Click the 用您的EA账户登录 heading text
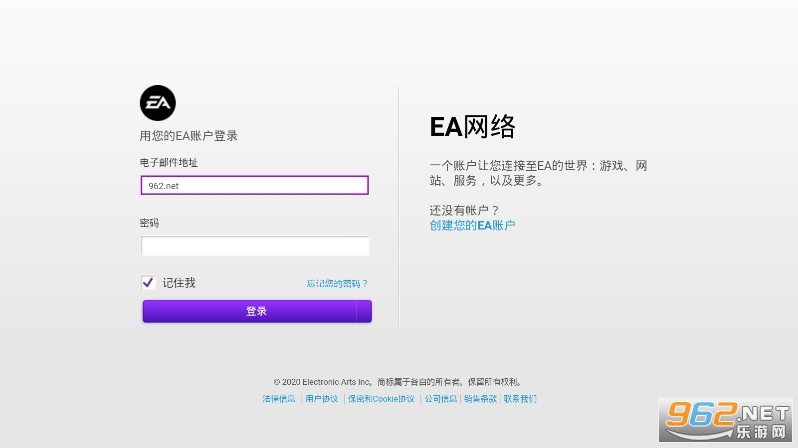The image size is (798, 448). click(188, 136)
